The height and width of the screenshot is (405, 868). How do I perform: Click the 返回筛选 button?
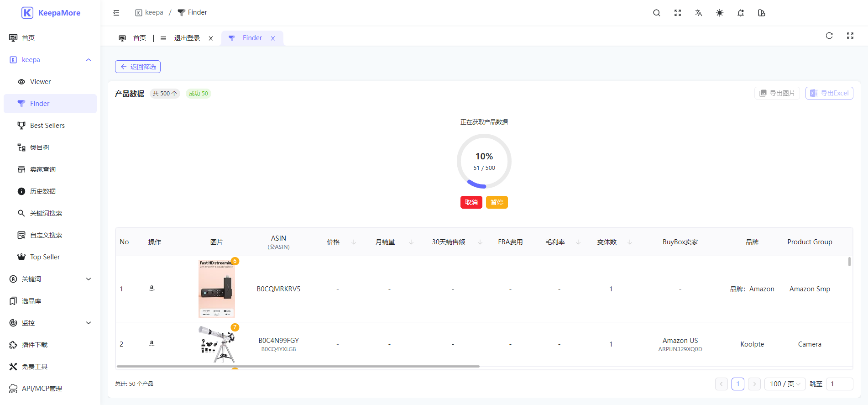click(x=138, y=67)
